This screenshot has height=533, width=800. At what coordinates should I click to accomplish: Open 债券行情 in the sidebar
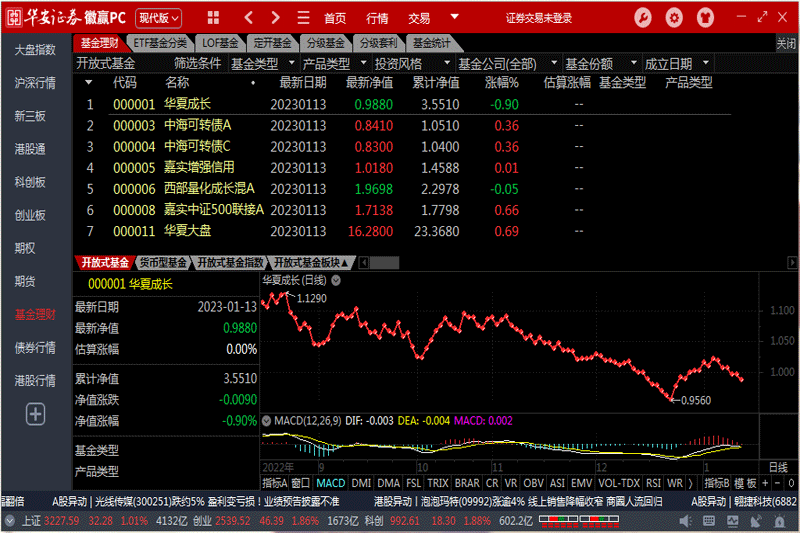35,348
